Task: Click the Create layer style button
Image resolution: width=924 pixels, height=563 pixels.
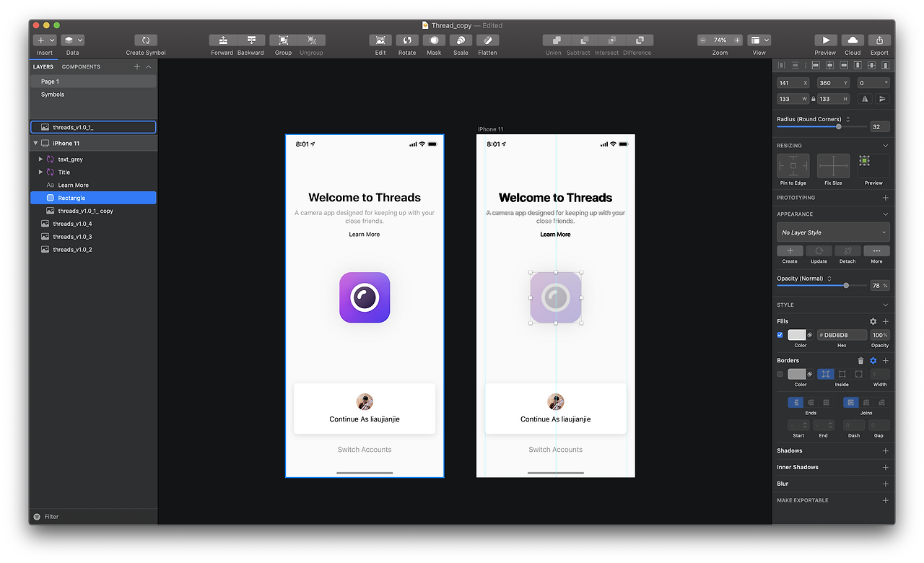Action: pyautogui.click(x=790, y=251)
